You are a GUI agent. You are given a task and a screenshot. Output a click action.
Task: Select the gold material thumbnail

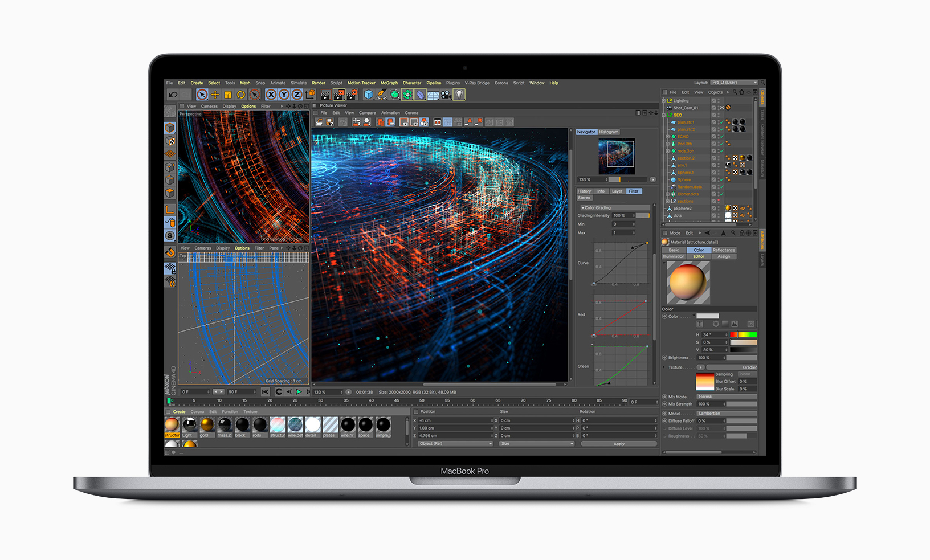(206, 425)
